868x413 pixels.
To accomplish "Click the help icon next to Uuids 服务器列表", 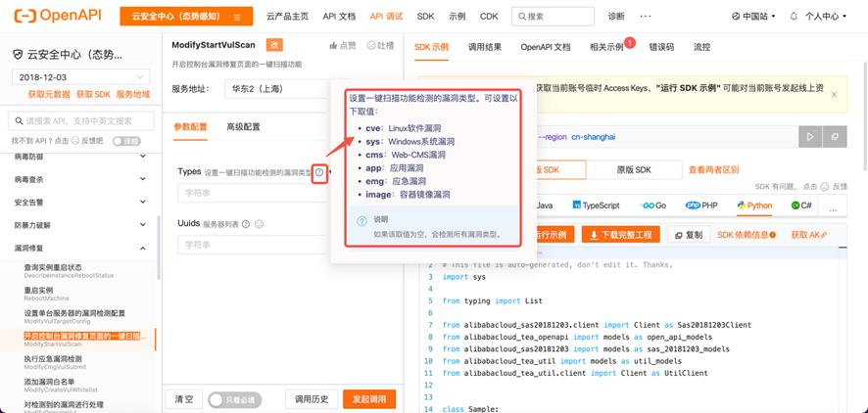I will [246, 224].
